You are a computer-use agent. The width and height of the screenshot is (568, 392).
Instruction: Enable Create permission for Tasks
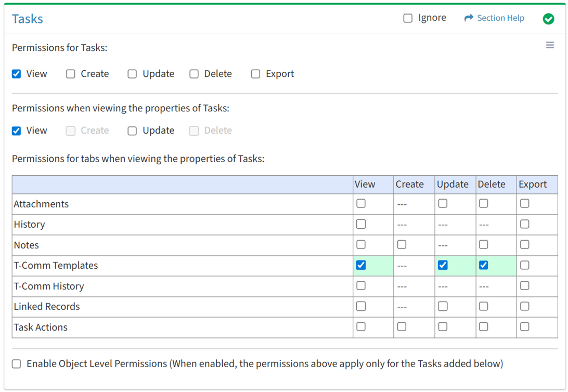[x=71, y=74]
